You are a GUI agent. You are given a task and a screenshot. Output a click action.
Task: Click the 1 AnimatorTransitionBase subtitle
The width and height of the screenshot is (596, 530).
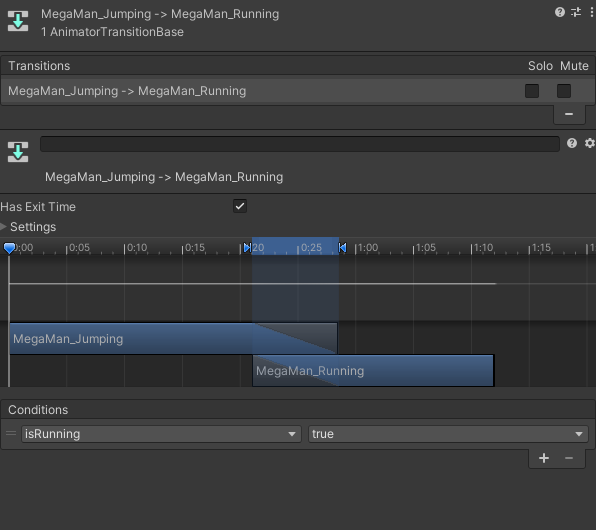click(112, 32)
